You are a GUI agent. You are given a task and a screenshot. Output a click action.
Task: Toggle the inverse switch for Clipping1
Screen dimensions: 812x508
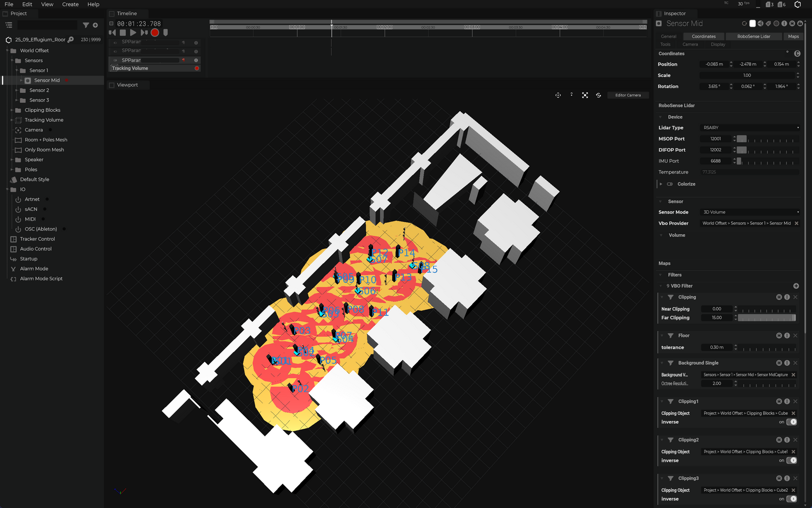pos(792,422)
